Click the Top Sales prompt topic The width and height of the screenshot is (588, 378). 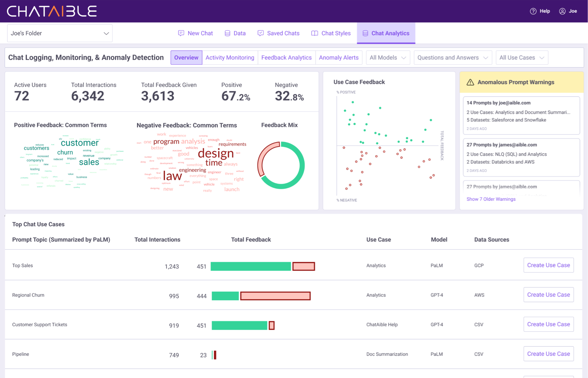(x=23, y=265)
